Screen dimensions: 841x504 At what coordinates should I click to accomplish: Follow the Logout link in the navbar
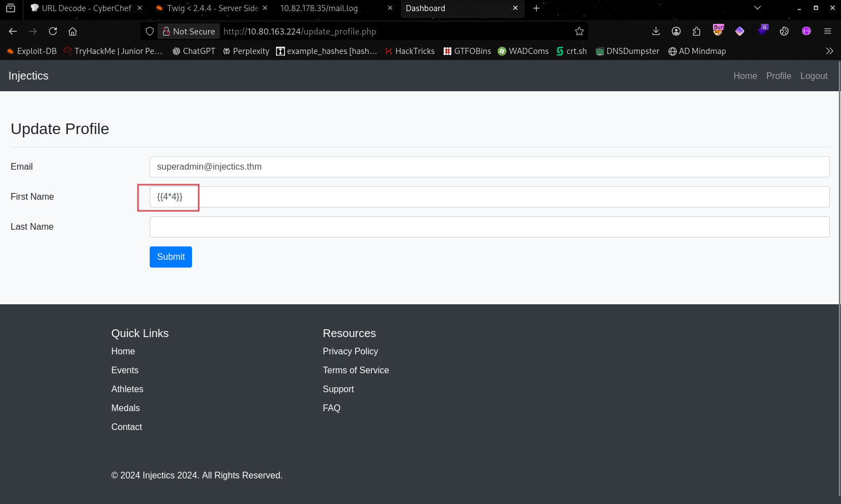click(814, 76)
